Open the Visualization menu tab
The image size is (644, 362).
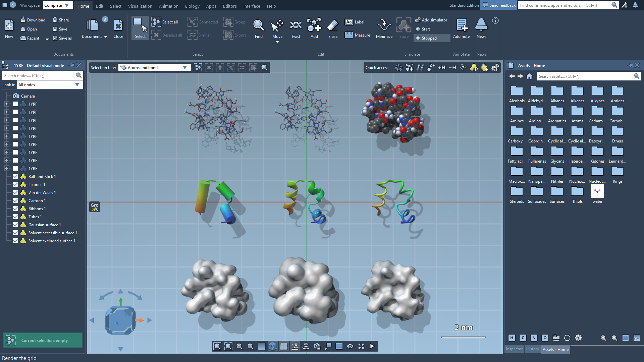140,6
